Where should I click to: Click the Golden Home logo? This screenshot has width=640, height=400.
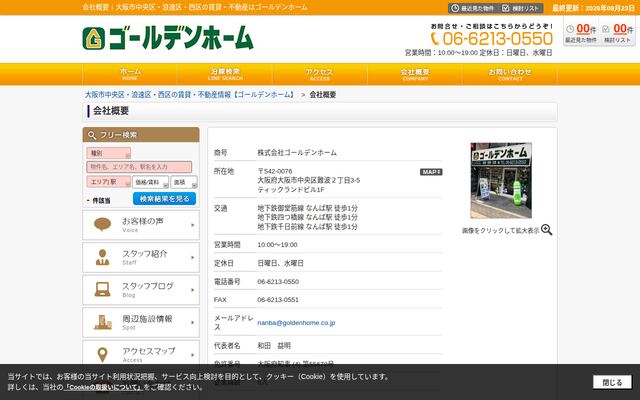click(x=168, y=38)
